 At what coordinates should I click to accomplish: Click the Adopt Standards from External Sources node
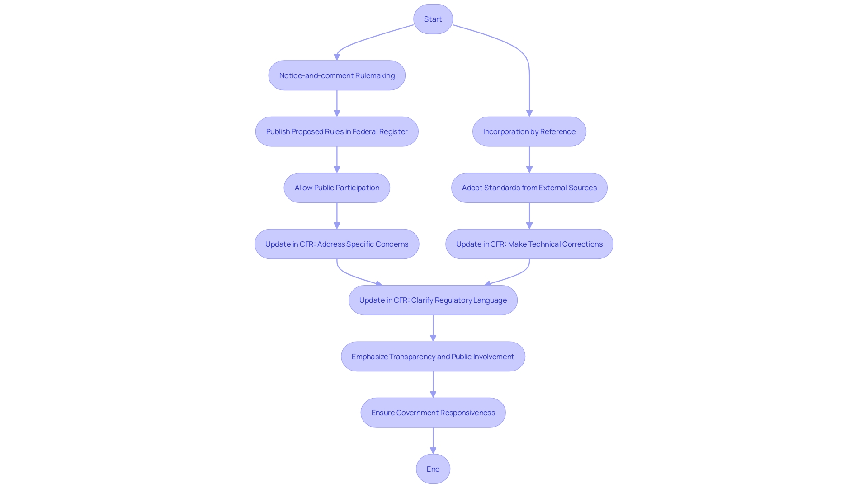[529, 187]
